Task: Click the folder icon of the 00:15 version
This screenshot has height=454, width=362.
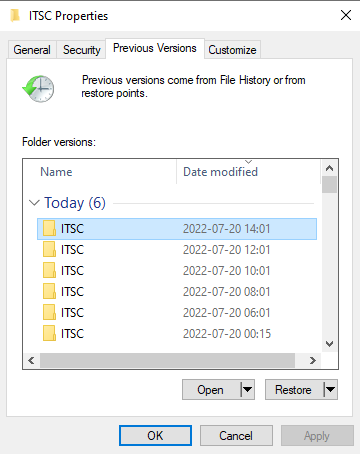Action: tap(49, 334)
